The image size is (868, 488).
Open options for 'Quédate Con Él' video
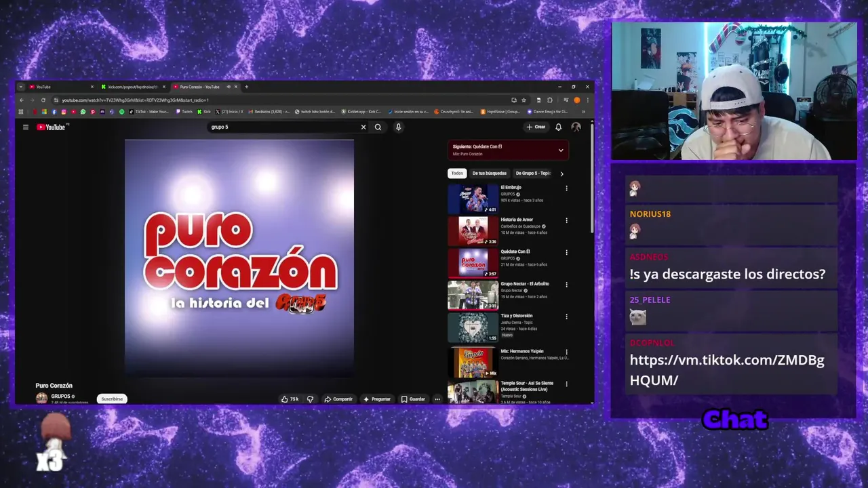566,252
